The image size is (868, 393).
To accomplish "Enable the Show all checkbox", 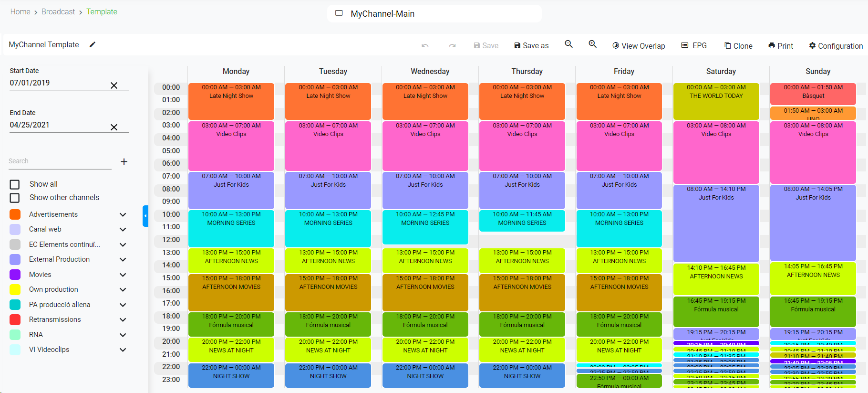I will point(15,184).
